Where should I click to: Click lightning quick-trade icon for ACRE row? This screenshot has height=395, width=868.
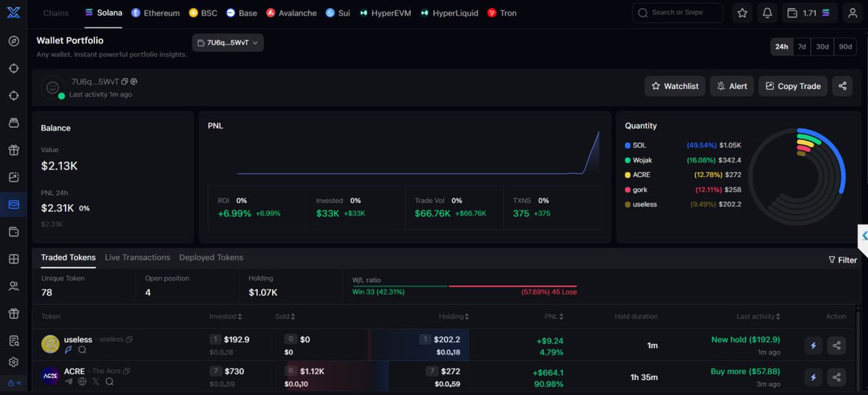coord(813,377)
